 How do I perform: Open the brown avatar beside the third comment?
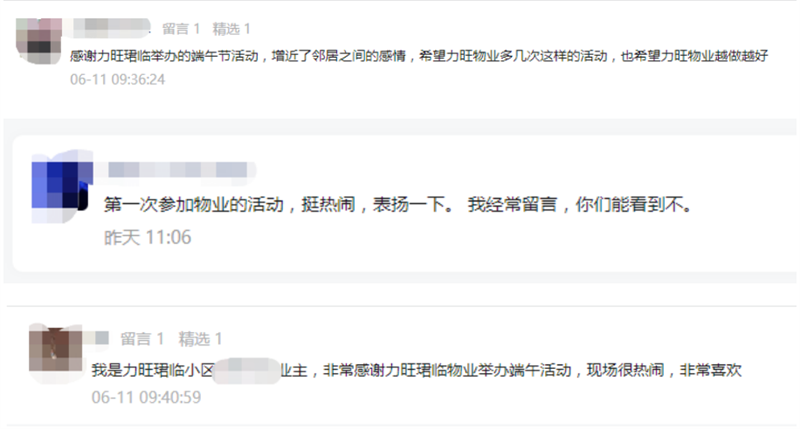pyautogui.click(x=56, y=352)
